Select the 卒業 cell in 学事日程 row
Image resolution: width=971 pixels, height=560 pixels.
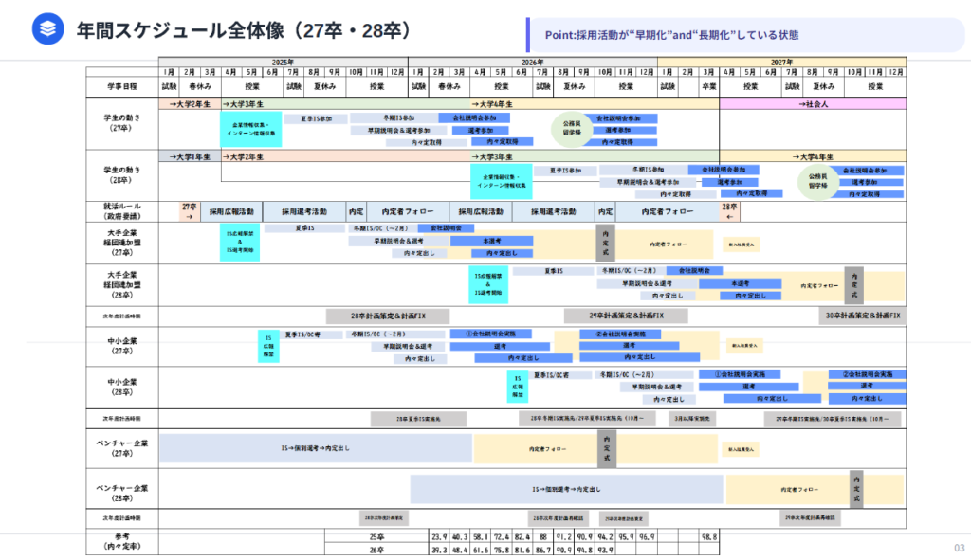pyautogui.click(x=708, y=85)
